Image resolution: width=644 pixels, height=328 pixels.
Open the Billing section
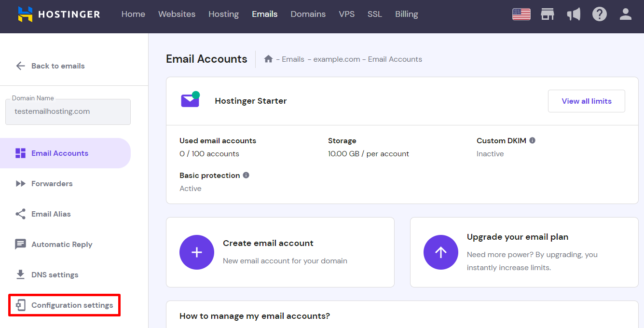(x=406, y=14)
